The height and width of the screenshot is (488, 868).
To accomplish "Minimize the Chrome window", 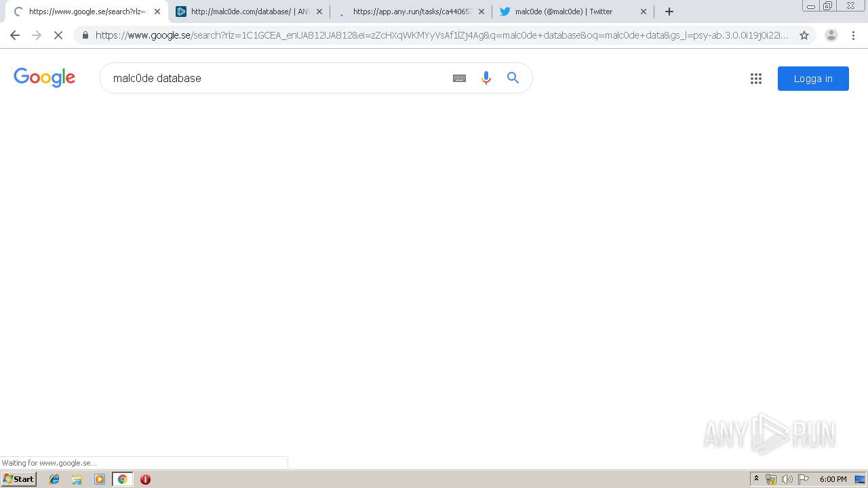I will pos(811,5).
